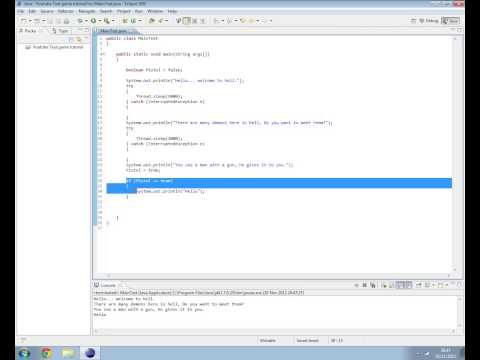Click Remove All Terminated Launches icon
480x360 pixels.
pos(373,285)
